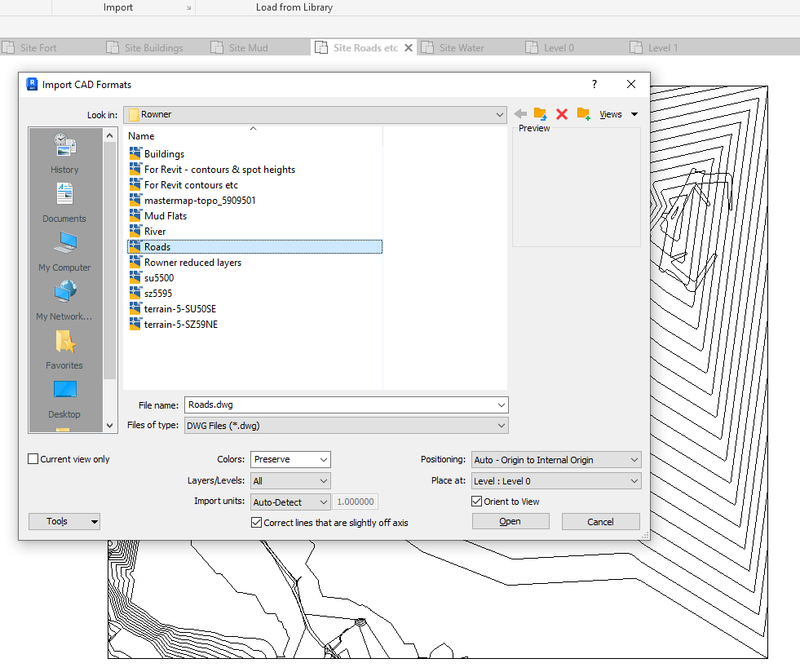
Task: Switch to the Site Water tab
Action: (461, 48)
